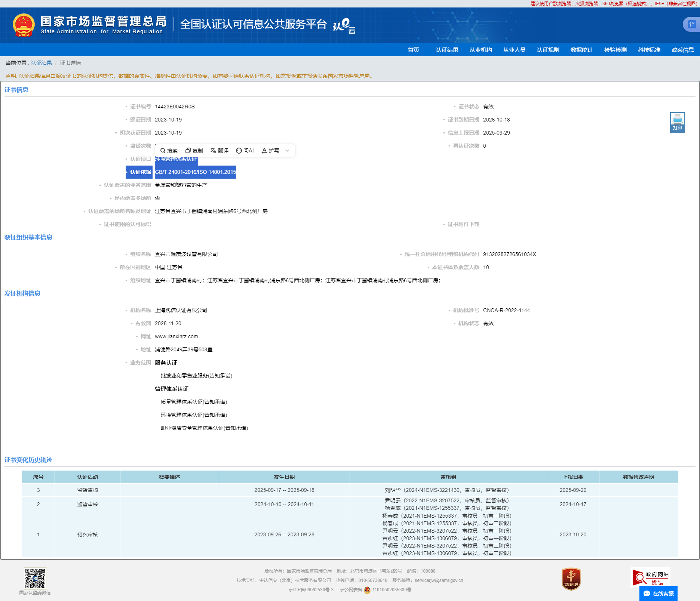The height and width of the screenshot is (601, 700).
Task: Open the 政采信息 navigation item
Action: [683, 50]
